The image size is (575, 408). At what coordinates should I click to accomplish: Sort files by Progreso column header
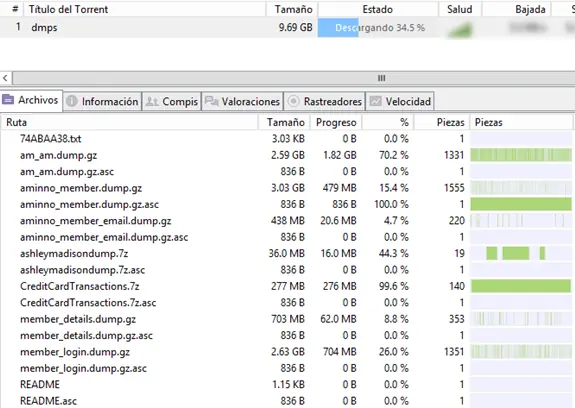(336, 122)
